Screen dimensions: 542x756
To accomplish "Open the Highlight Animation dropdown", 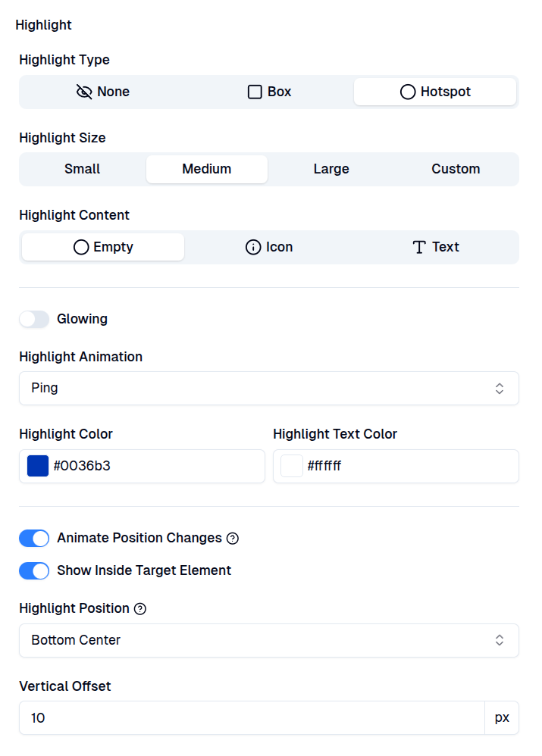I will [268, 388].
